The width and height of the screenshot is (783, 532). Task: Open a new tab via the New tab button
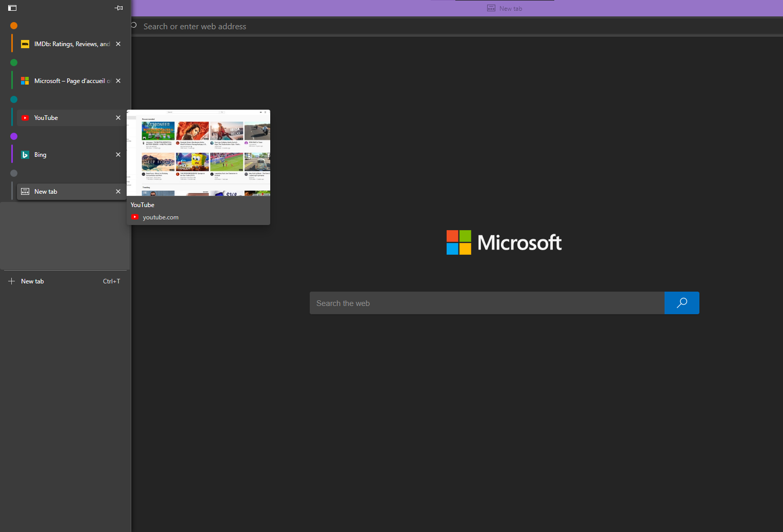tap(32, 281)
